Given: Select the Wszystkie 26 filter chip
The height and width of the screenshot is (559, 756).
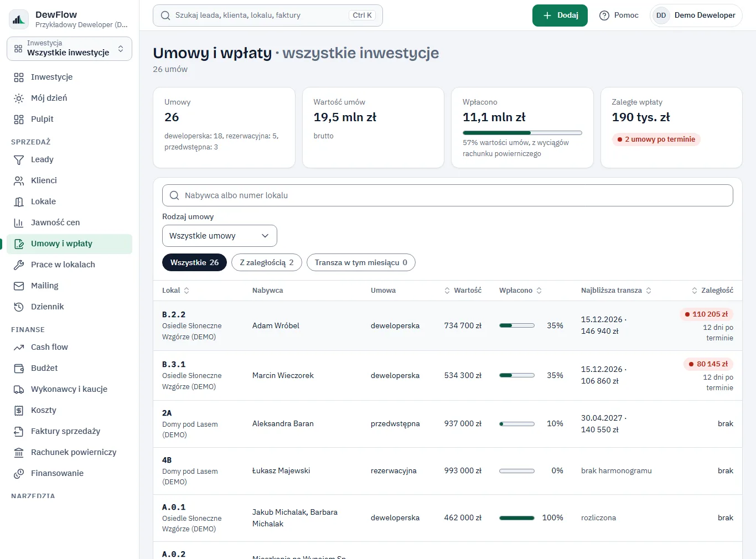Looking at the screenshot, I should click(194, 262).
